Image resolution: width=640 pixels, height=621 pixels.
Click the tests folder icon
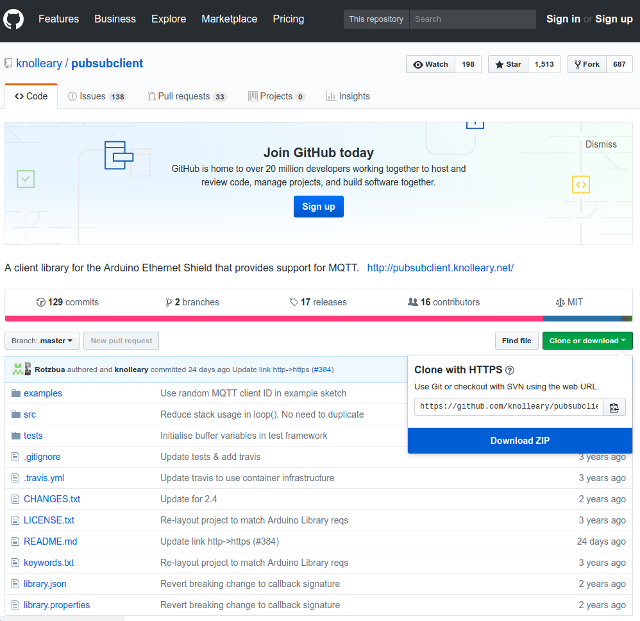click(16, 436)
